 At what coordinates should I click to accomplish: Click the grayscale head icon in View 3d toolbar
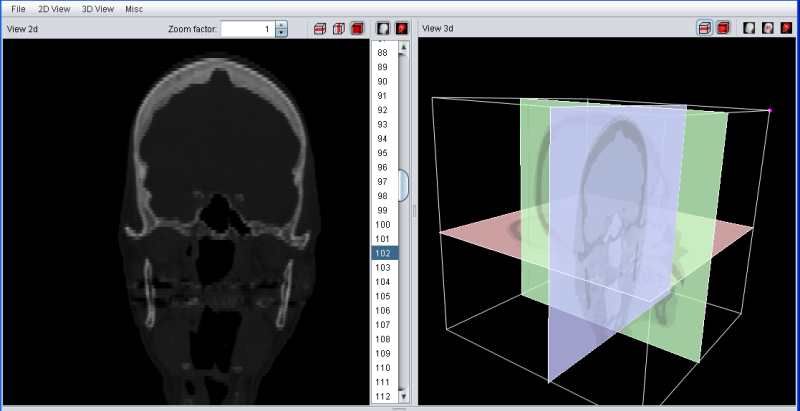[749, 28]
